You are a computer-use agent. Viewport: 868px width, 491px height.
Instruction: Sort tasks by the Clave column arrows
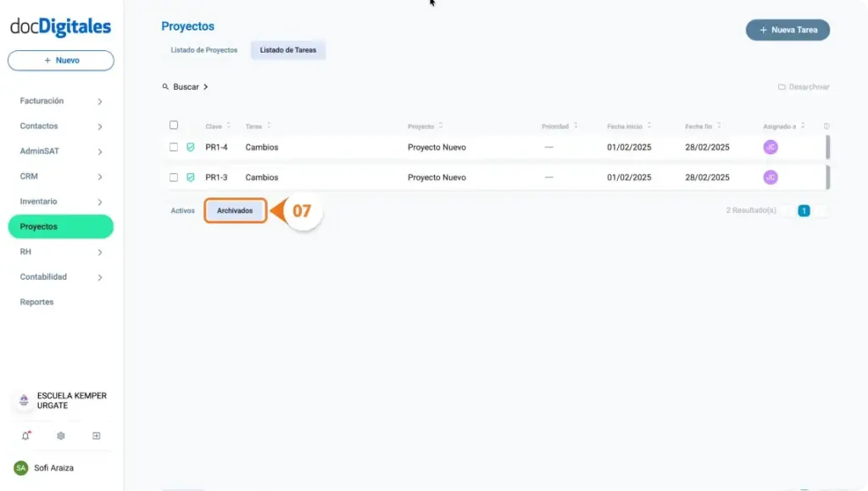pyautogui.click(x=228, y=126)
